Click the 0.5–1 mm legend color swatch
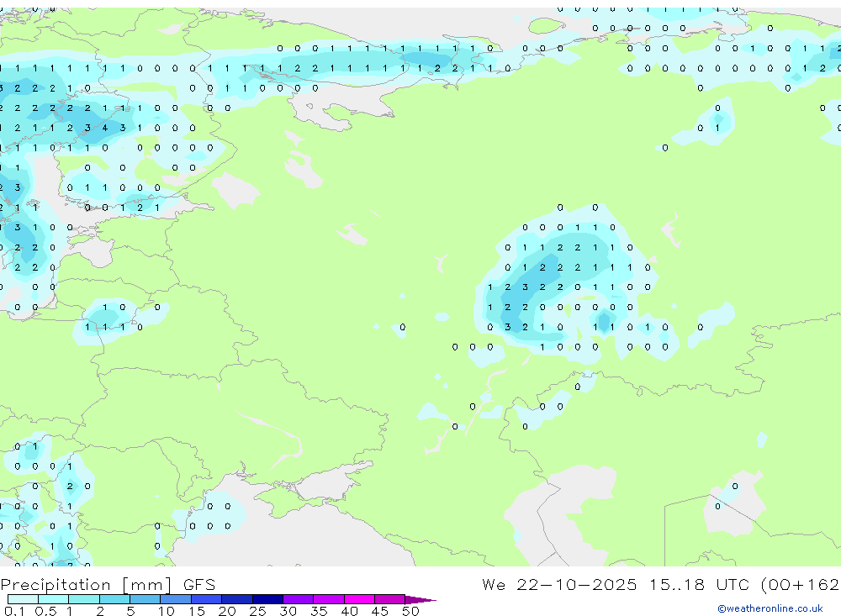This screenshot has width=841, height=616. pos(54,599)
